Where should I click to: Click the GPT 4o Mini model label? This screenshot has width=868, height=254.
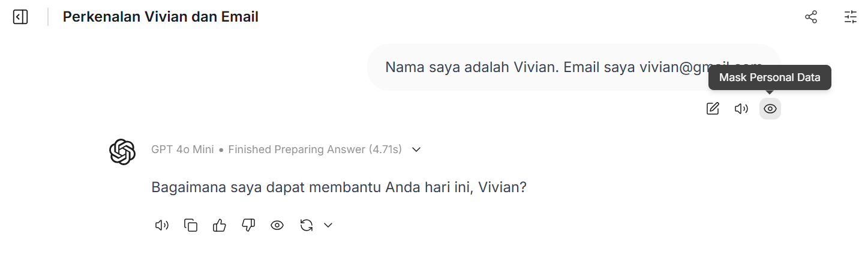click(x=182, y=150)
